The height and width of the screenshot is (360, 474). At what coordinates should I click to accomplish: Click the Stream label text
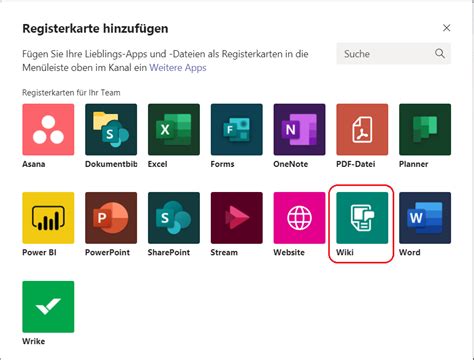coord(224,252)
